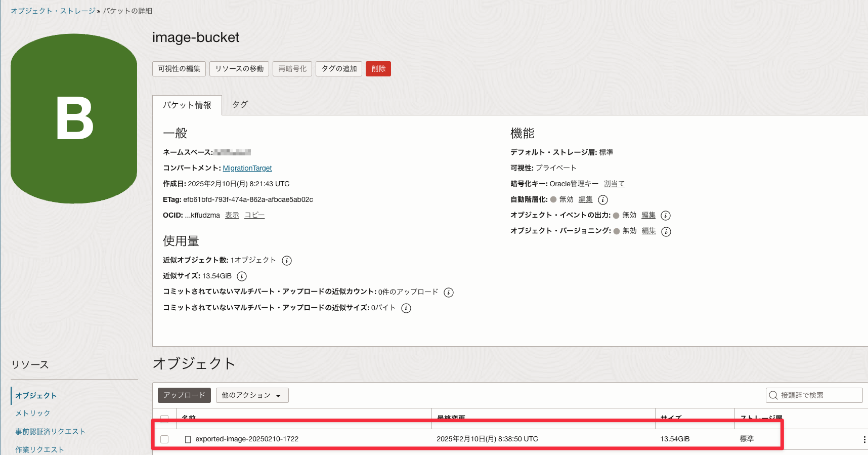Open the MigrationTarget compartment link
Viewport: 868px width, 455px height.
(x=247, y=168)
